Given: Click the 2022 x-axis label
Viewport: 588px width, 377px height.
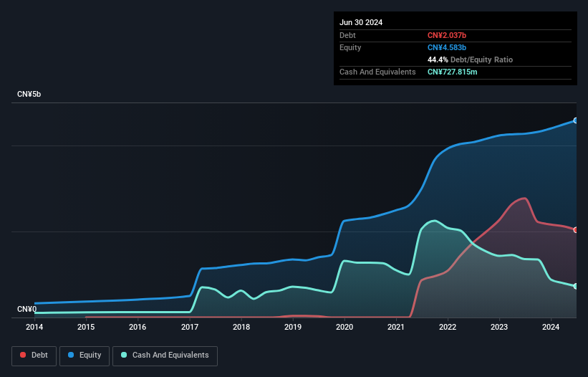Looking at the screenshot, I should [448, 327].
